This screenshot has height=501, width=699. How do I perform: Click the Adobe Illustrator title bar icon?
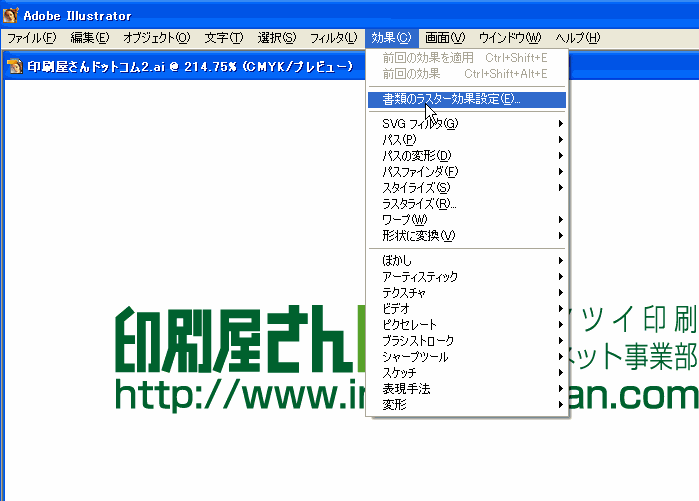click(x=11, y=15)
